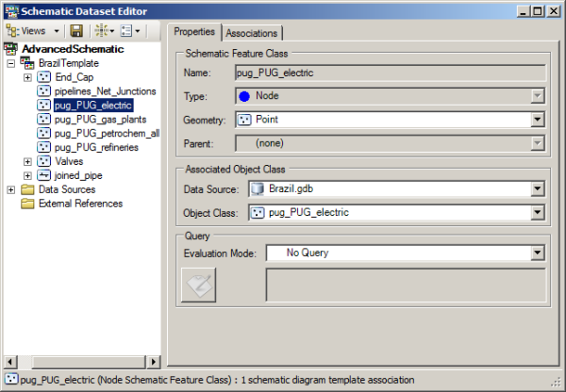Select Data Sources tree item
The width and height of the screenshot is (566, 392).
[67, 189]
